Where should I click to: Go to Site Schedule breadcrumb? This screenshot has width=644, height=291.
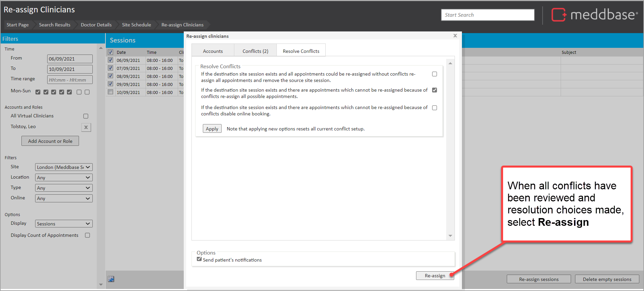point(136,25)
